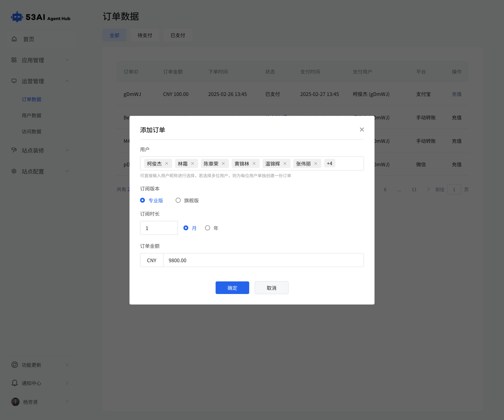Click the 53AI Agent Hub logo
Viewport: 504px width, 420px height.
coord(41,17)
